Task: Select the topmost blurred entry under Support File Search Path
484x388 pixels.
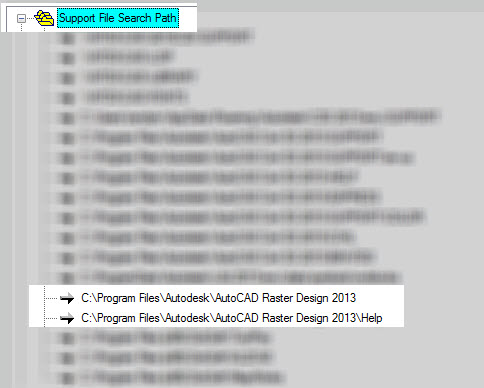Action: (168, 36)
